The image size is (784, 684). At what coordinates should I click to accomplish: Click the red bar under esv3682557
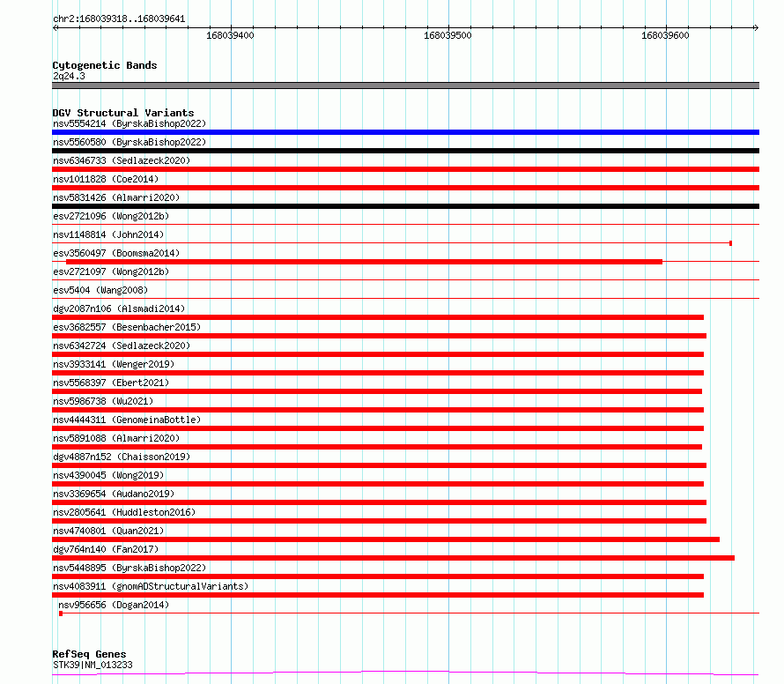click(x=379, y=336)
